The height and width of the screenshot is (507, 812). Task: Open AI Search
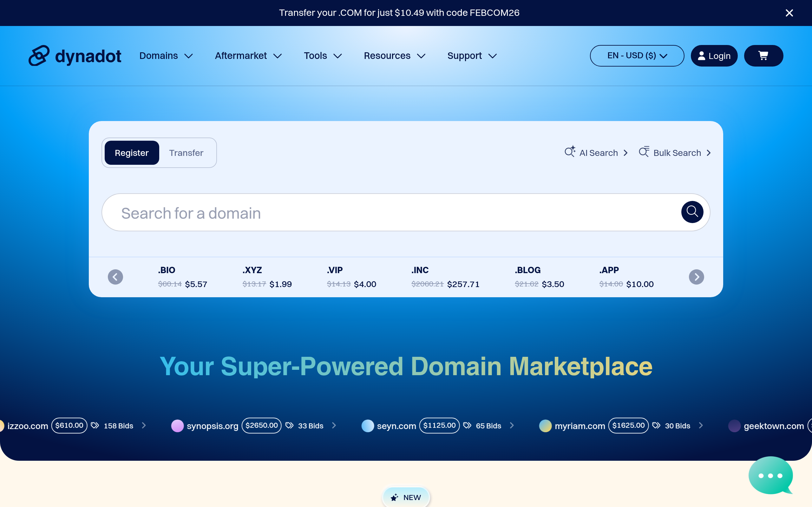tap(596, 152)
